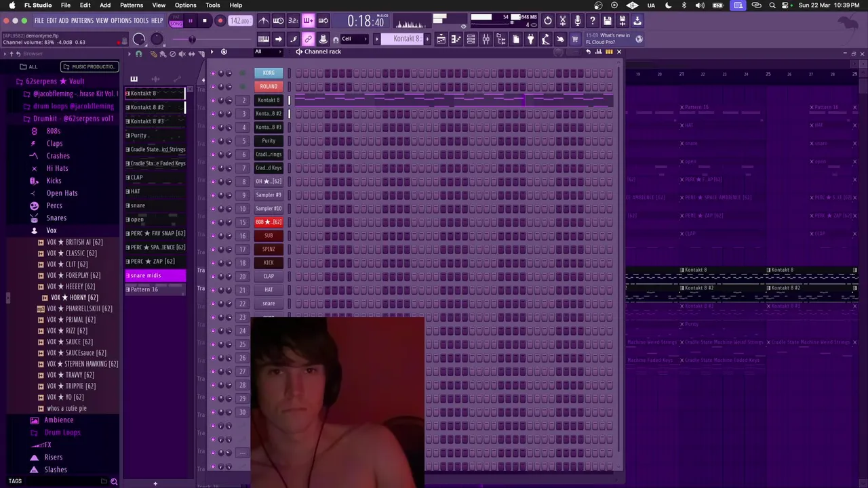868x488 pixels.
Task: Click the browser search magnifier icon
Action: coord(114,481)
